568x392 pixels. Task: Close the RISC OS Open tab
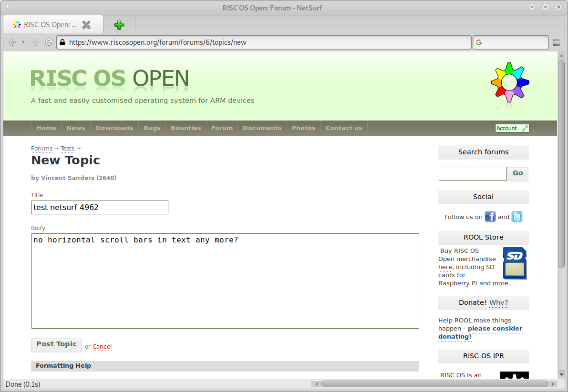click(x=86, y=25)
